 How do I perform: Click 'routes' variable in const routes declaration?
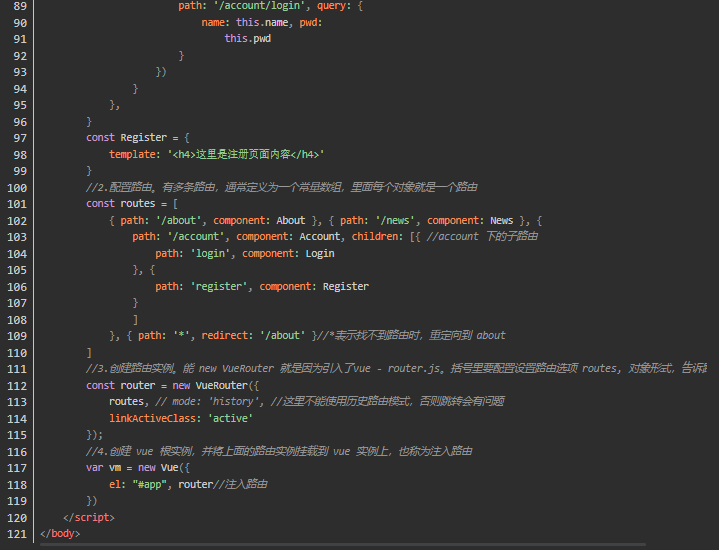(138, 203)
